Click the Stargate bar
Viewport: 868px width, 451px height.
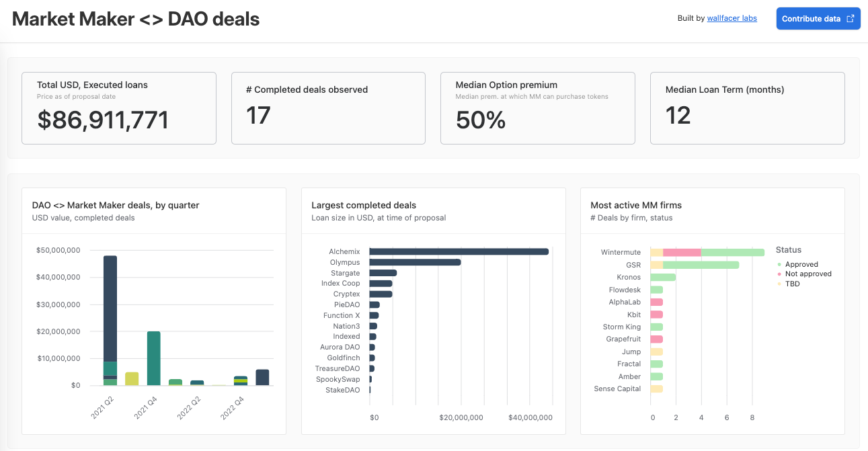point(383,273)
